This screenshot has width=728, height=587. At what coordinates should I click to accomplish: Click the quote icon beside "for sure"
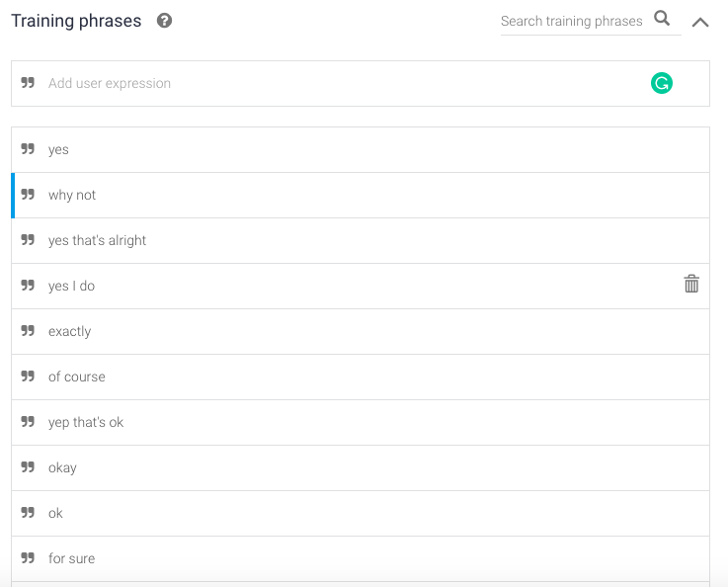pyautogui.click(x=28, y=557)
